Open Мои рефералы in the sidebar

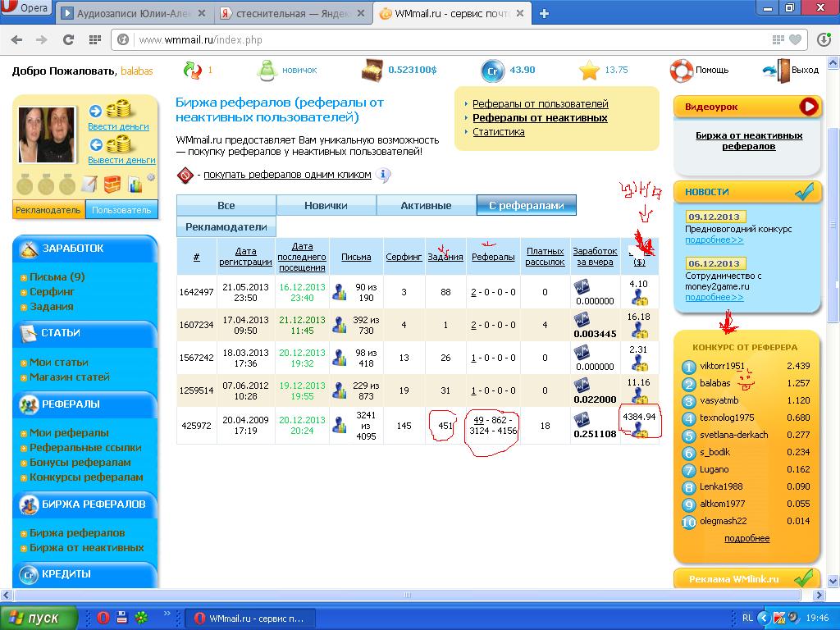pyautogui.click(x=69, y=432)
